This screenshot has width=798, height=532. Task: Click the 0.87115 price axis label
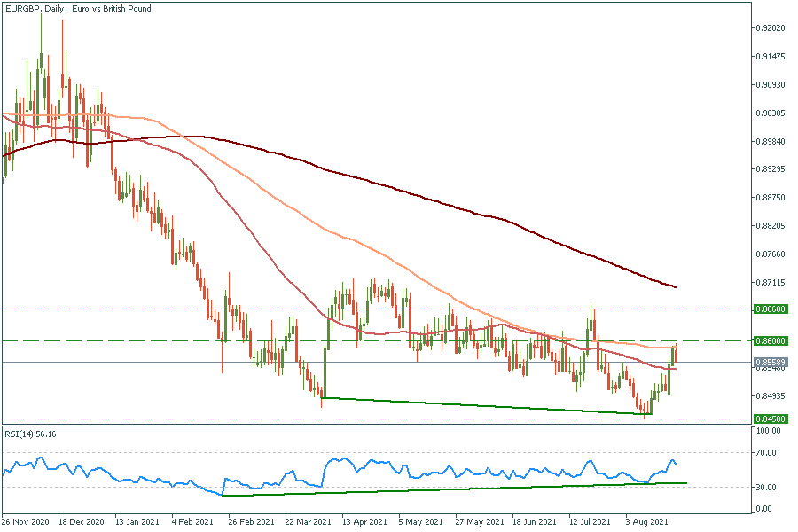[770, 282]
